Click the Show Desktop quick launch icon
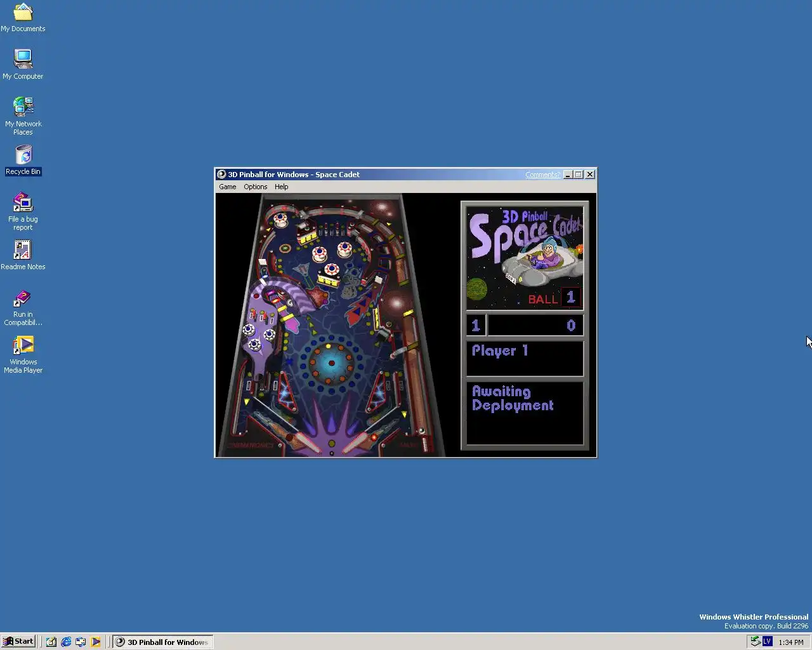 click(x=51, y=642)
